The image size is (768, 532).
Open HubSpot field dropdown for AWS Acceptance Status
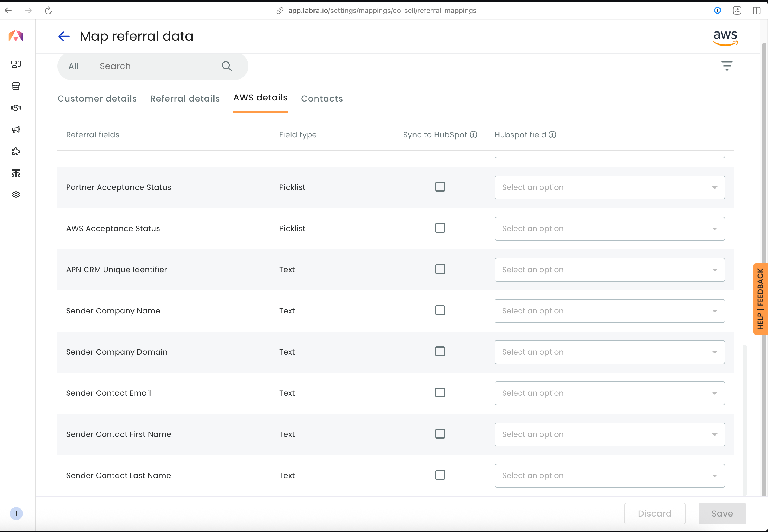click(x=609, y=229)
